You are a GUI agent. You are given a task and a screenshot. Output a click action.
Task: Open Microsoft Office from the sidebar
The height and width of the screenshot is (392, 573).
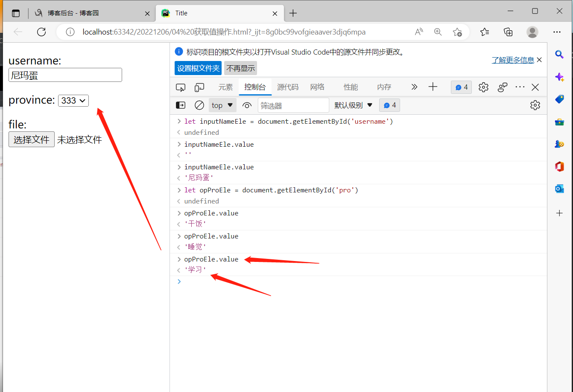coord(559,166)
